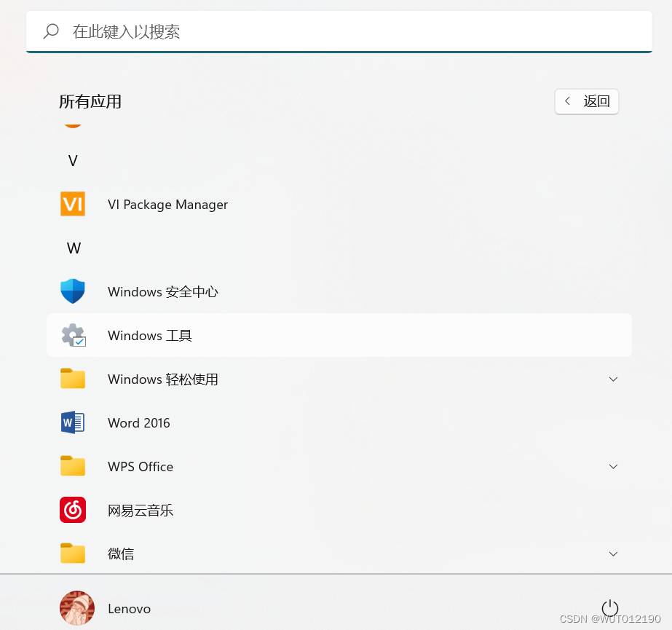Select the Windows 安全中心 label
The image size is (672, 630).
click(163, 292)
